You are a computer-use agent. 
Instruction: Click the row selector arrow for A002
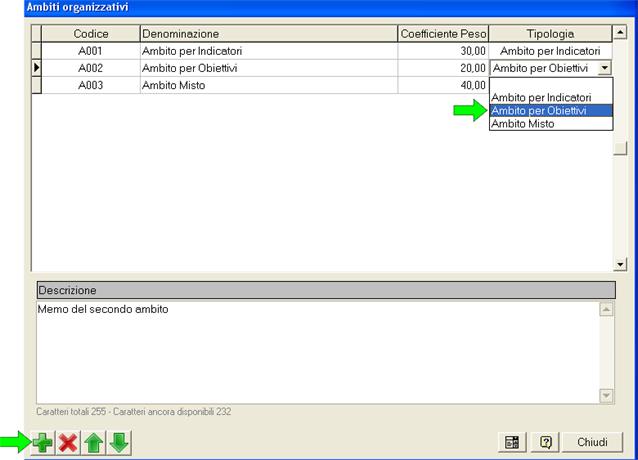pyautogui.click(x=37, y=68)
